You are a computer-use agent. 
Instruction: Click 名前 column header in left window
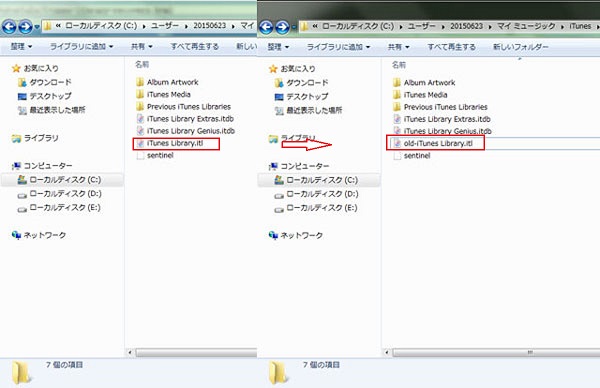[x=142, y=64]
